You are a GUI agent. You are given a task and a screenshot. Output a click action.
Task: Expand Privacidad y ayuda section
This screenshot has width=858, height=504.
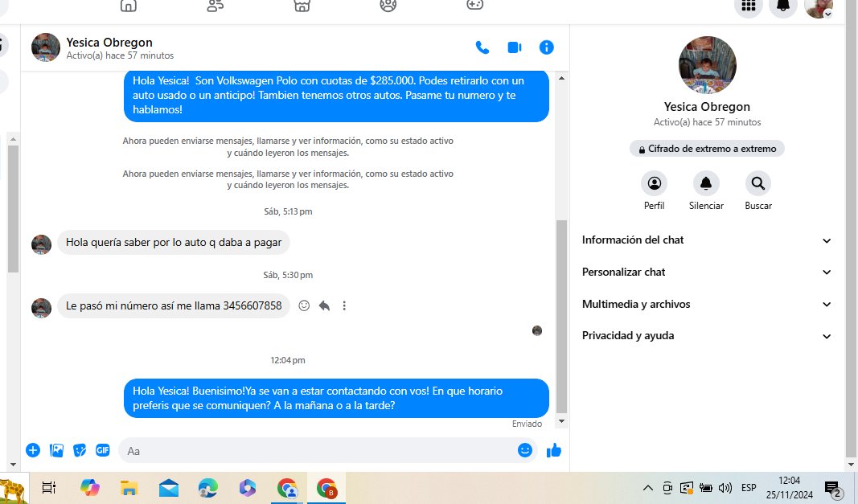[707, 335]
